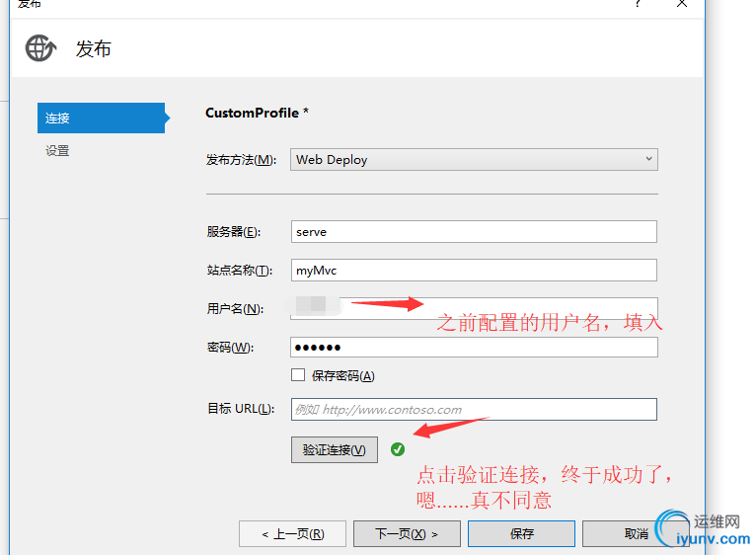Click the green connection validated checkmark
The image size is (756, 555).
click(x=398, y=449)
